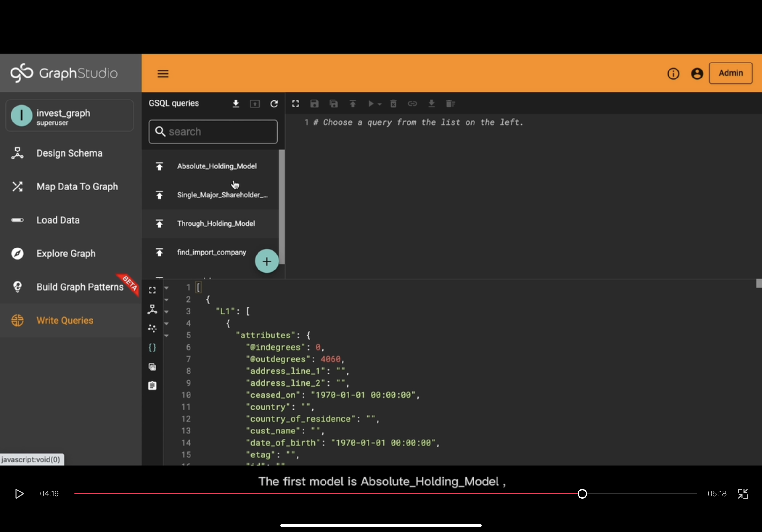Open the log clipboard icon in results

coord(152,386)
